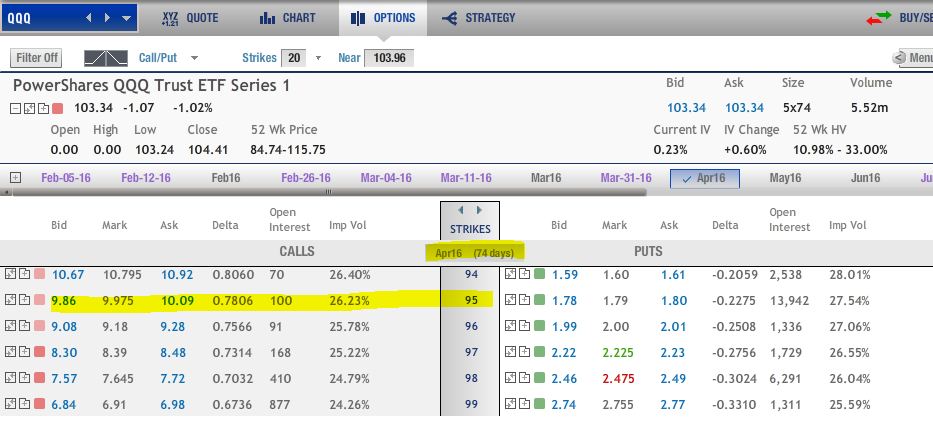Click the add icon for the 99 put
The width and height of the screenshot is (933, 422).
524,404
